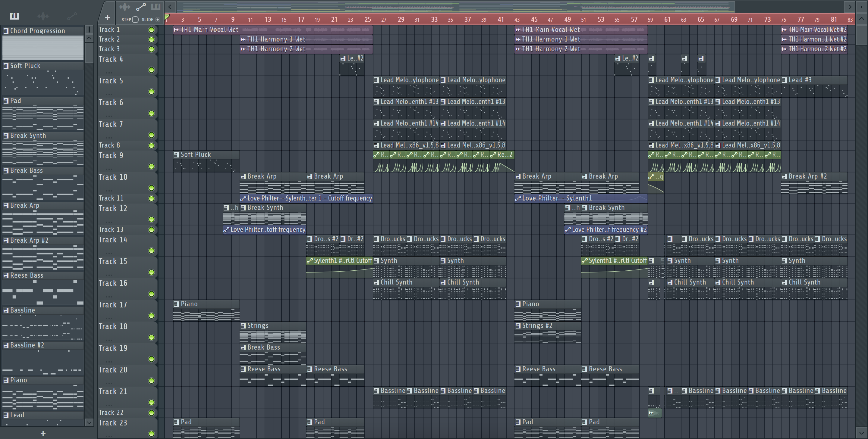The height and width of the screenshot is (439, 868).
Task: Click the Bassline #2 pattern icon in the picker
Action: pos(6,345)
